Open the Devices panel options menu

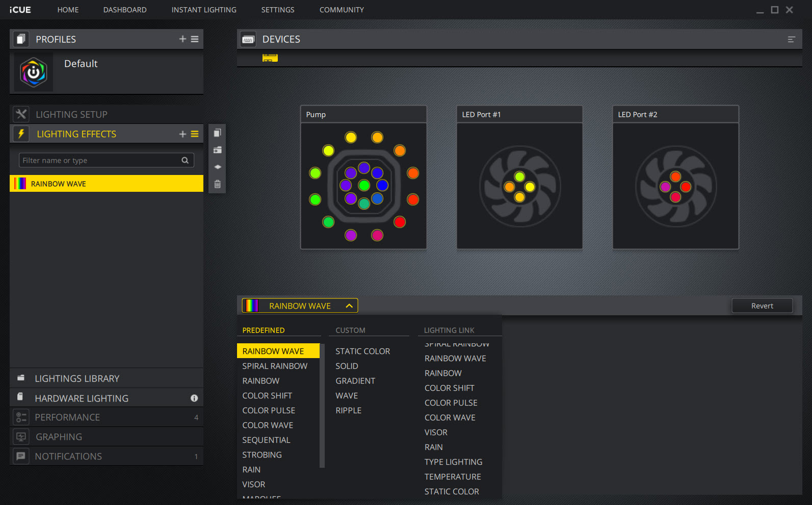coord(791,39)
